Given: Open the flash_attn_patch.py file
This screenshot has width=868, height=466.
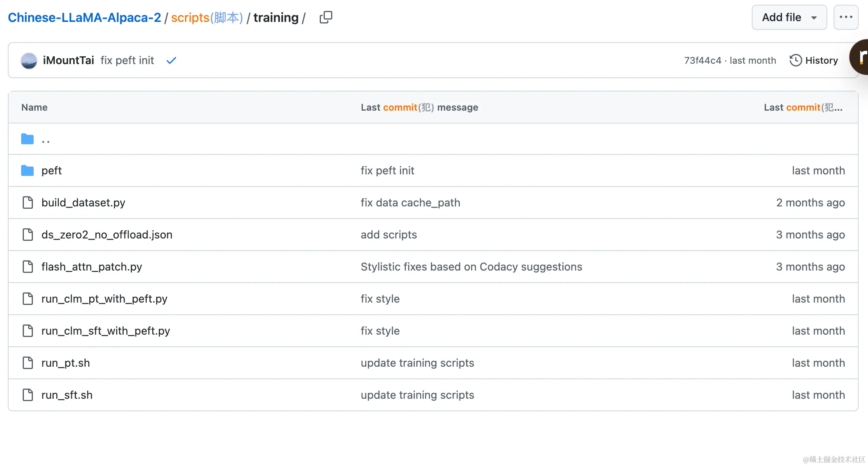Looking at the screenshot, I should click(92, 267).
